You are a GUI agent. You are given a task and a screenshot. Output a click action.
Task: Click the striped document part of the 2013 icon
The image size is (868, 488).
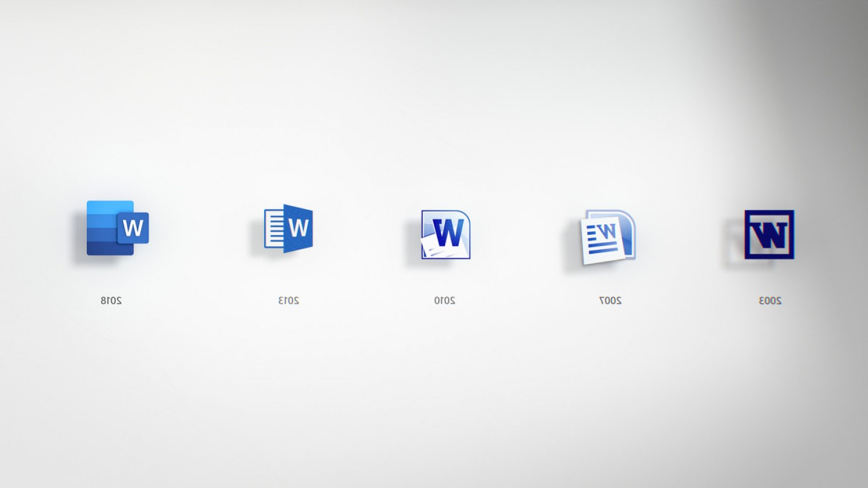coord(275,229)
